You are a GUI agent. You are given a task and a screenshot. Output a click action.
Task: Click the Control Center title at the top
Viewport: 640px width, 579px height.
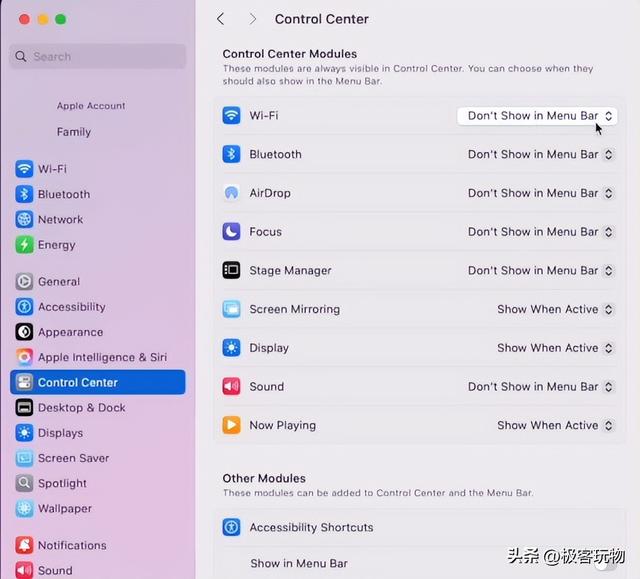[321, 19]
